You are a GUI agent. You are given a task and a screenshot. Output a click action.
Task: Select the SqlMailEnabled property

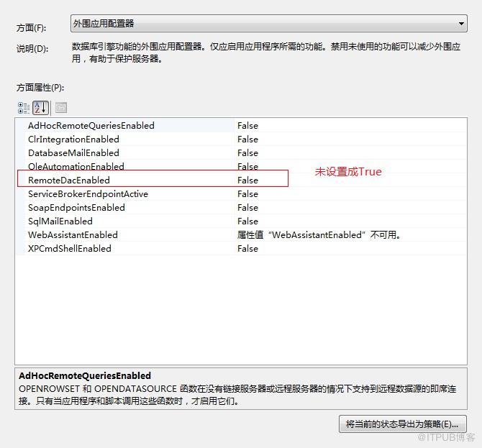(x=60, y=221)
